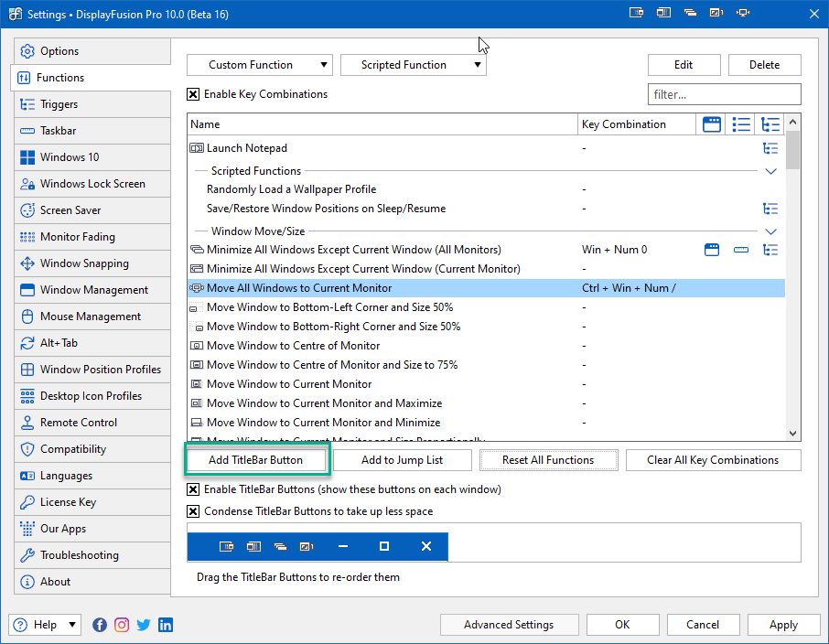Toggle the Enable Key Combinations checkbox
829x644 pixels.
click(x=193, y=94)
